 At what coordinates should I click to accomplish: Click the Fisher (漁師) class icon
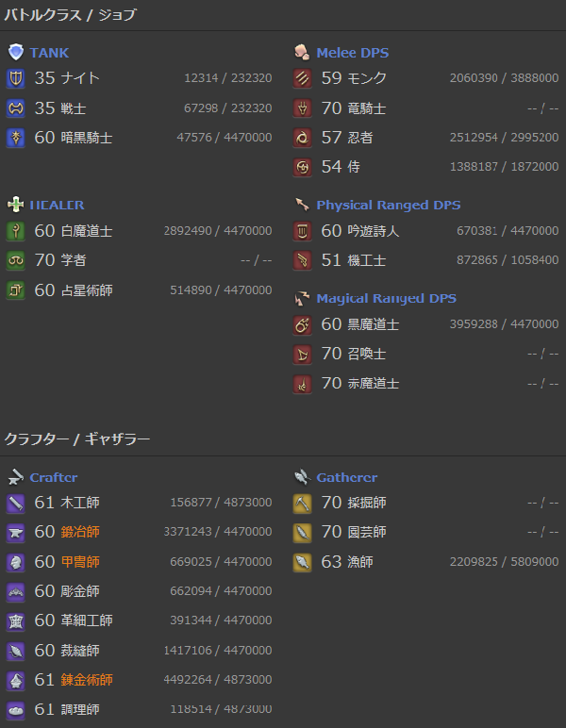[302, 562]
